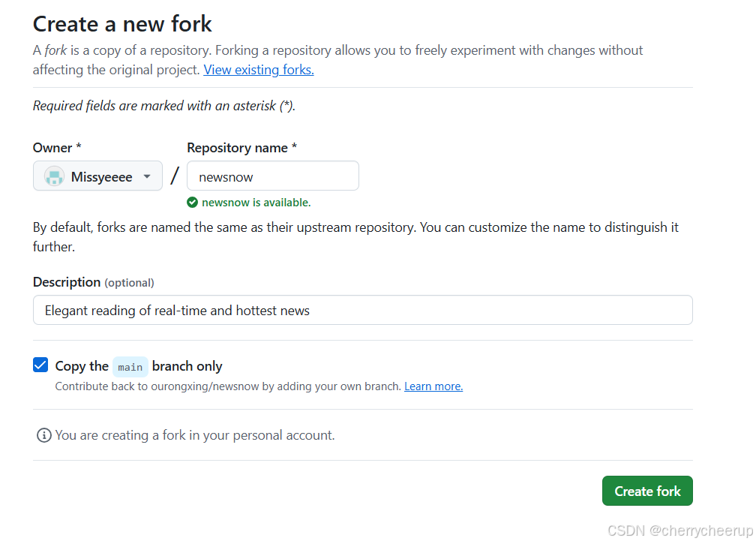Click the "Create a new fork" heading
The width and height of the screenshot is (756, 544).
coord(122,24)
